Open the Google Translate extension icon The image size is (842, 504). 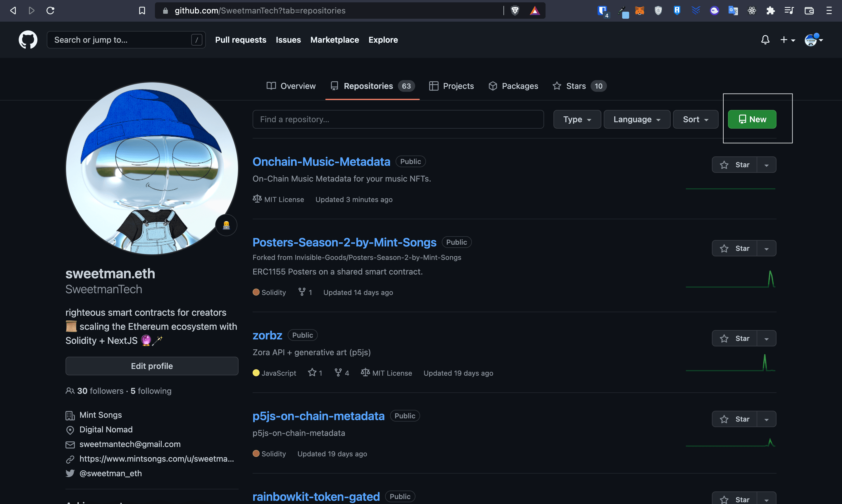coord(733,11)
